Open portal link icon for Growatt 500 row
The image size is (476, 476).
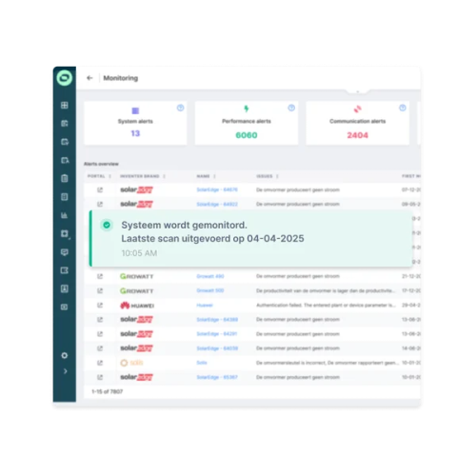tap(100, 290)
